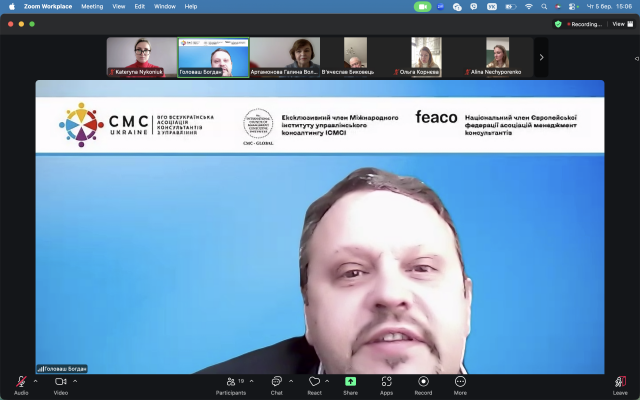Open the Chat panel
The width and height of the screenshot is (640, 400).
[x=277, y=383]
